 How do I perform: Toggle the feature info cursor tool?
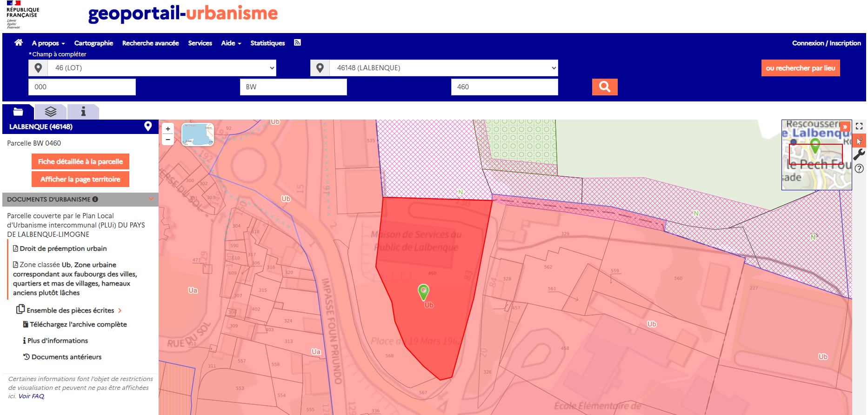859,141
